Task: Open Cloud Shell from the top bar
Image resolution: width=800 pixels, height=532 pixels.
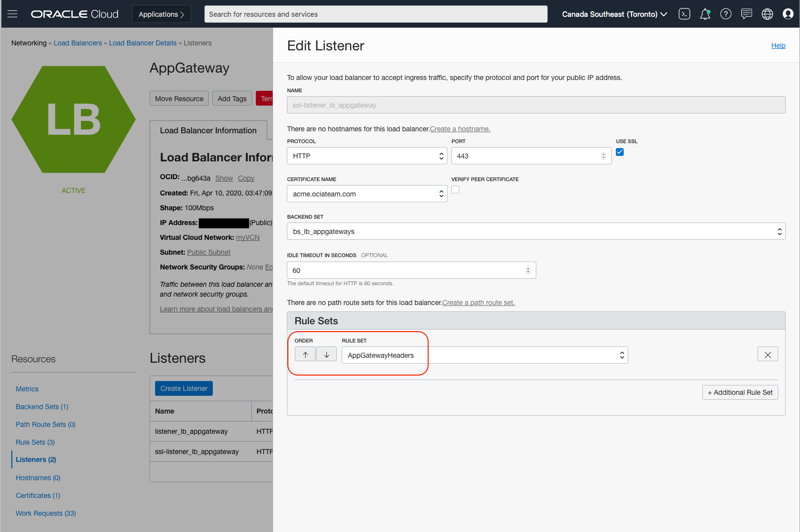Action: (684, 14)
